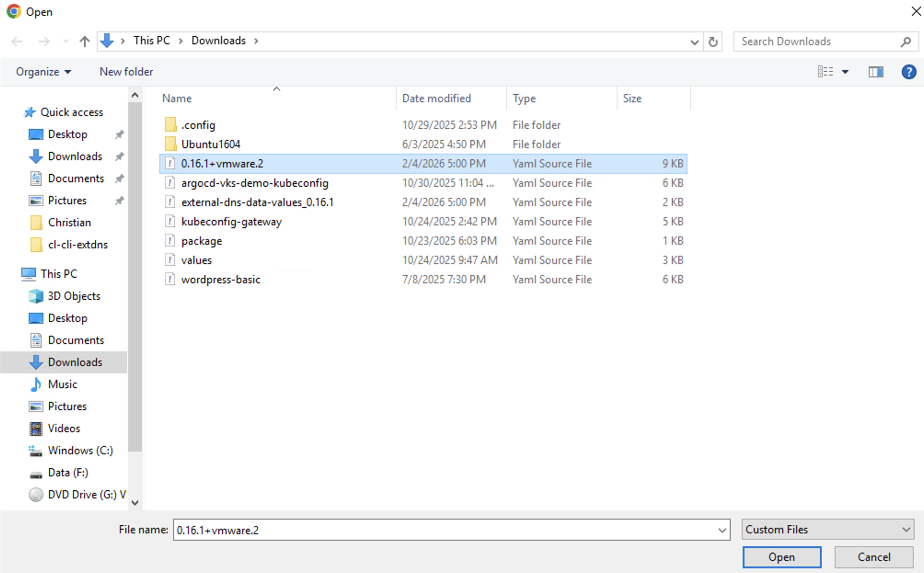Click the change view layout icon
This screenshot has height=573, width=924.
click(826, 72)
